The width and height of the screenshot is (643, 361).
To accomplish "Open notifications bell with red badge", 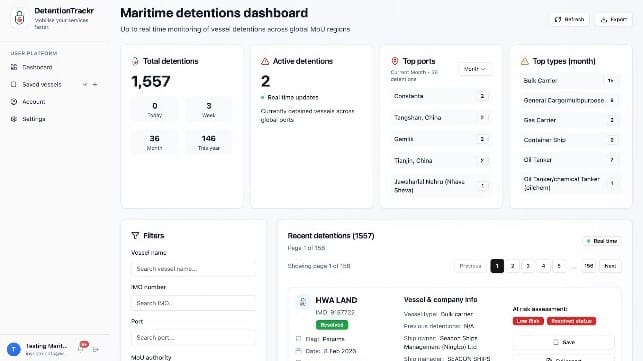I will (82, 348).
